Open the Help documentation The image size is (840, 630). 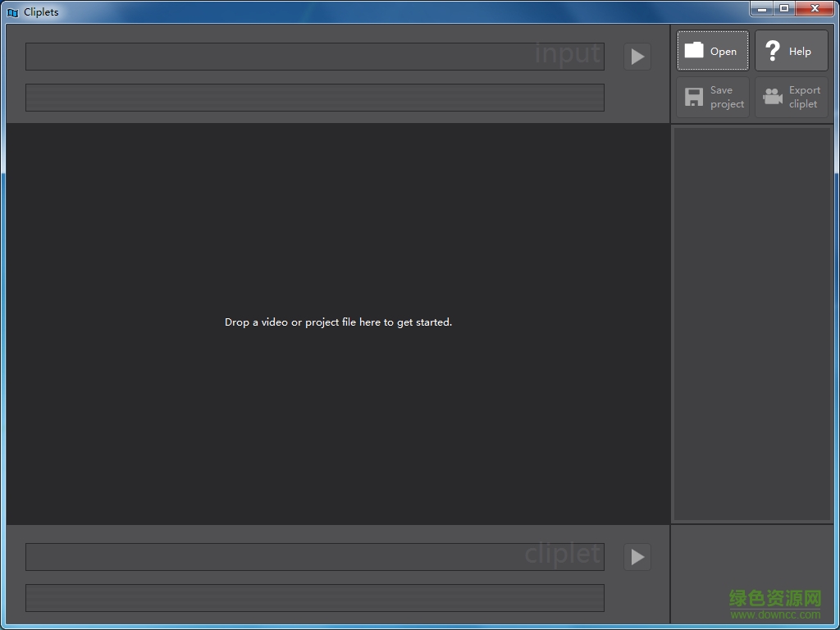(x=792, y=50)
